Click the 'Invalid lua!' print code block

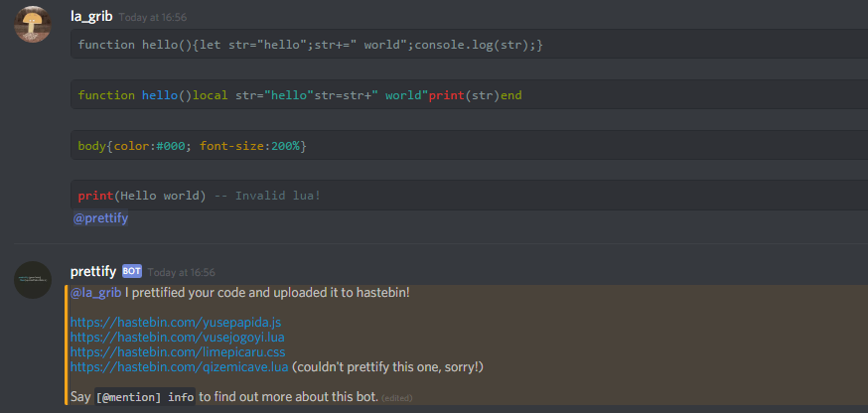(470, 196)
